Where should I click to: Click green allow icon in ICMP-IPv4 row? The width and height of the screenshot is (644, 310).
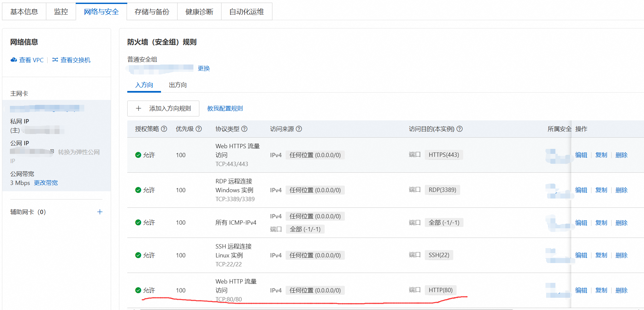pos(138,222)
